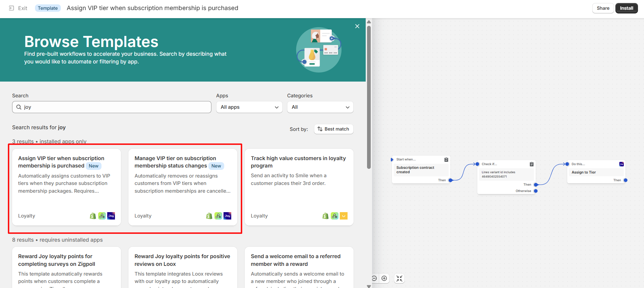Open the All apps dropdown

pyautogui.click(x=249, y=107)
